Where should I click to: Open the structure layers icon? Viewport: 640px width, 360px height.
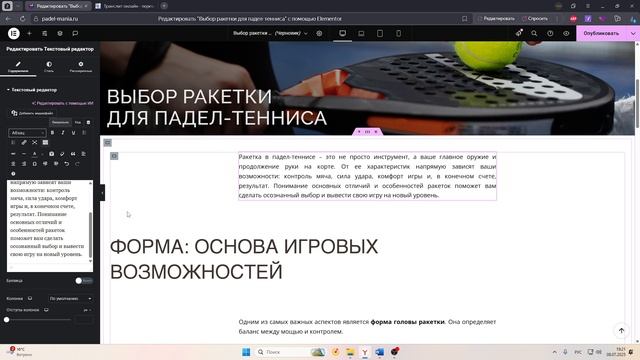(x=60, y=33)
